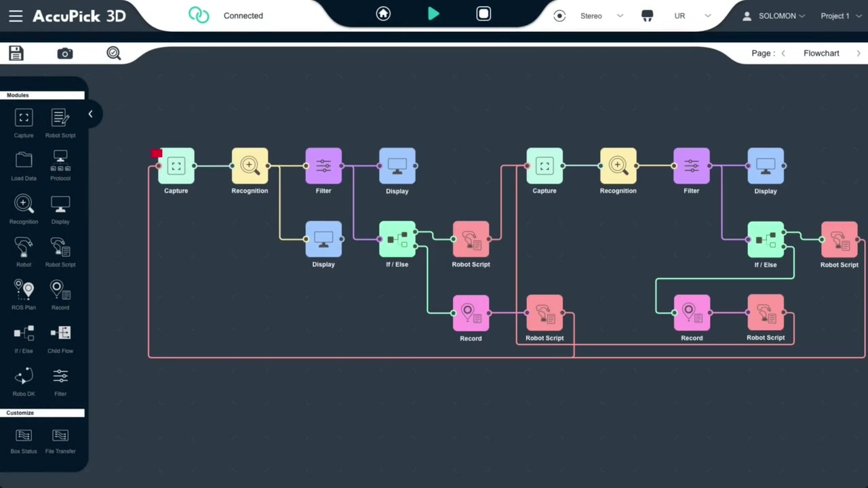Go to previous page with left chevron
Viewport: 868px width, 488px height.
783,53
